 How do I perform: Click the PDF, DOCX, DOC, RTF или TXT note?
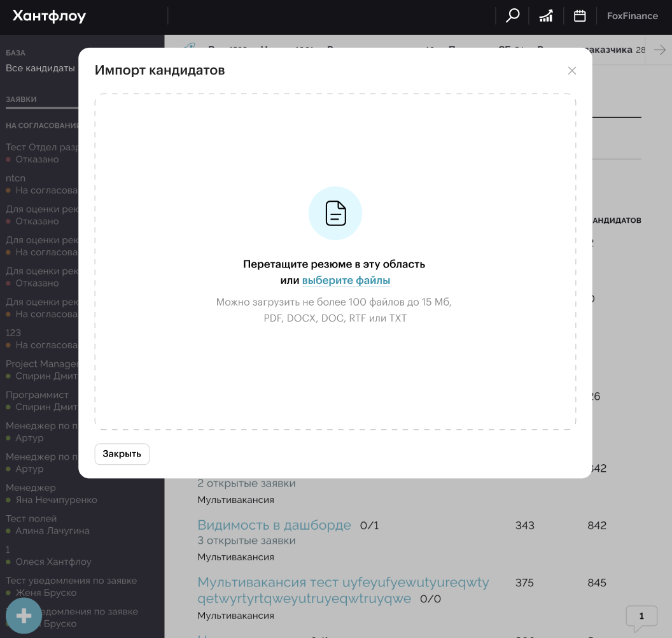pos(335,318)
